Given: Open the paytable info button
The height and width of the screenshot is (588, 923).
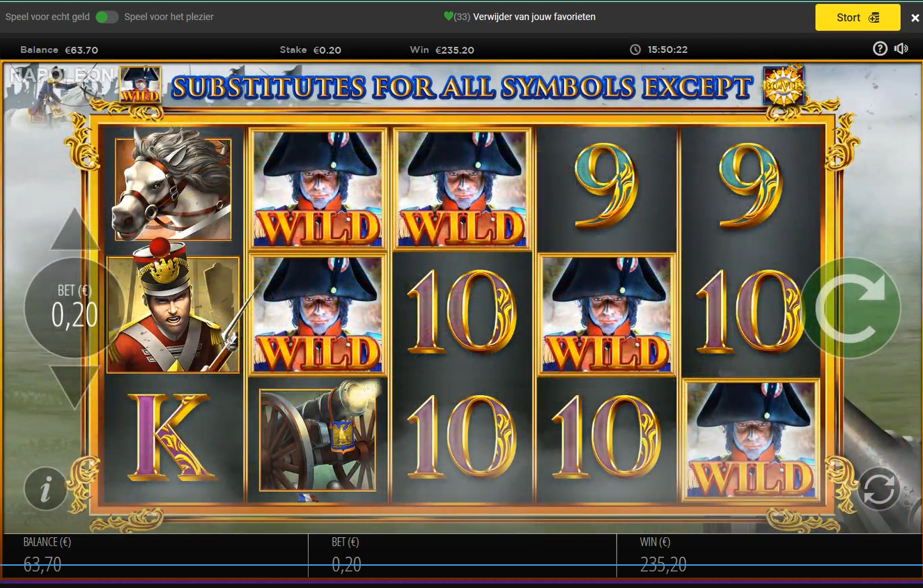Looking at the screenshot, I should click(x=45, y=489).
